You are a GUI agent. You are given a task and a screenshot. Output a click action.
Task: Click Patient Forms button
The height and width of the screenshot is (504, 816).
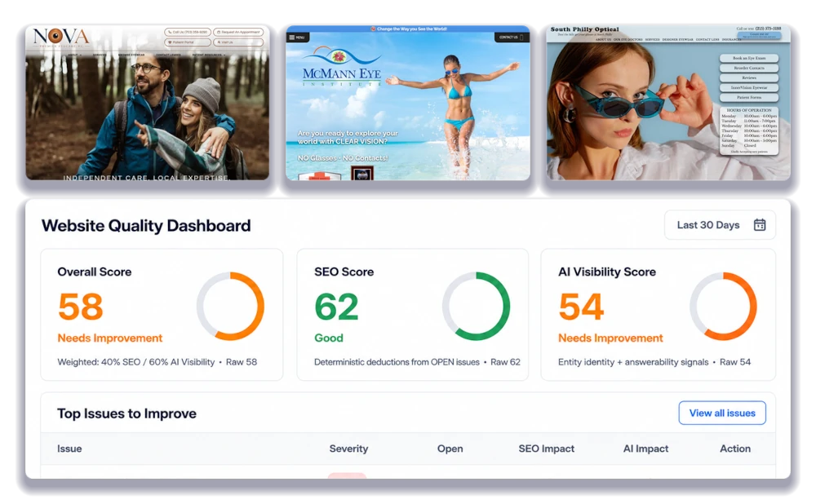749,97
